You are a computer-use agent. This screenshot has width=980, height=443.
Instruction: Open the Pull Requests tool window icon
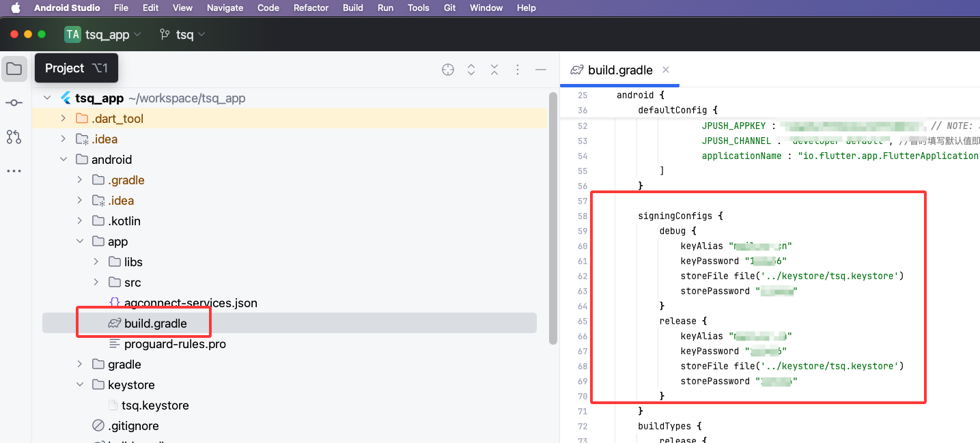point(14,137)
